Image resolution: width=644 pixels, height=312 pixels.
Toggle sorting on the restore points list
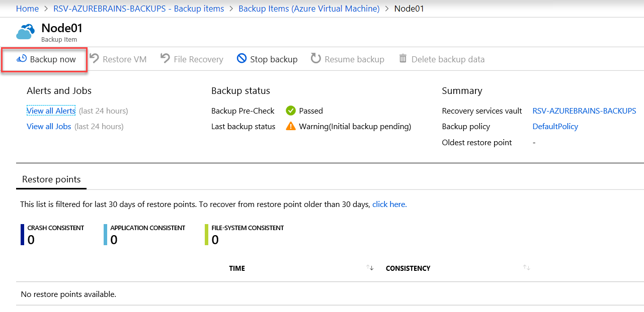click(370, 268)
